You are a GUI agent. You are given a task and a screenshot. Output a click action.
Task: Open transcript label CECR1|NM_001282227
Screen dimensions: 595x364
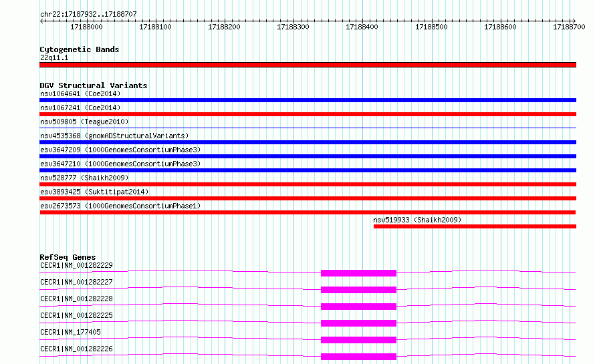point(76,282)
